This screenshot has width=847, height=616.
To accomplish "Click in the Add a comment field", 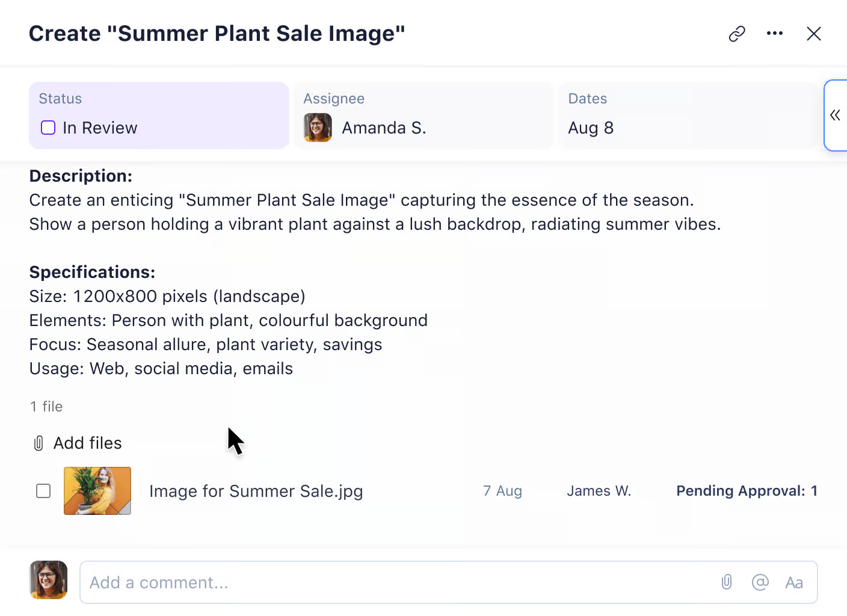I will [x=397, y=582].
